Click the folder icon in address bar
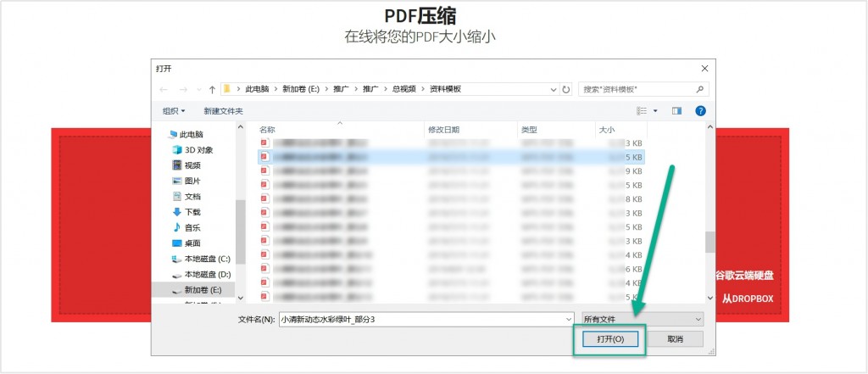868x374 pixels. (227, 89)
